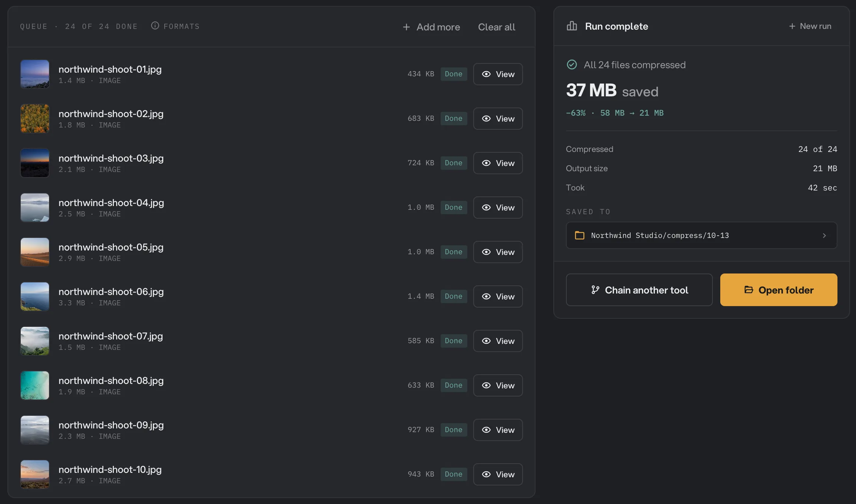View northwind-shoot-05.jpg result
This screenshot has height=504, width=856.
498,252
